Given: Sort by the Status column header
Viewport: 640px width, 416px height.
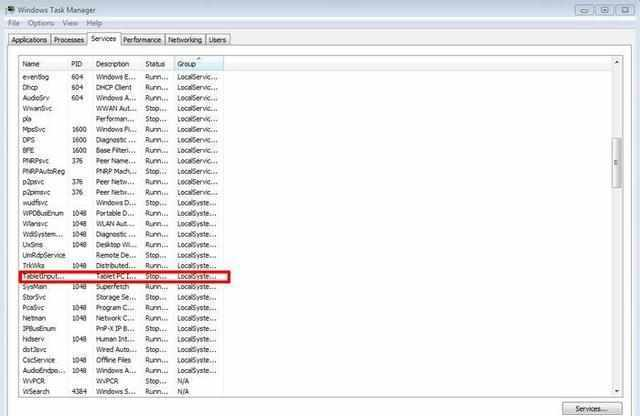Looking at the screenshot, I should point(158,64).
